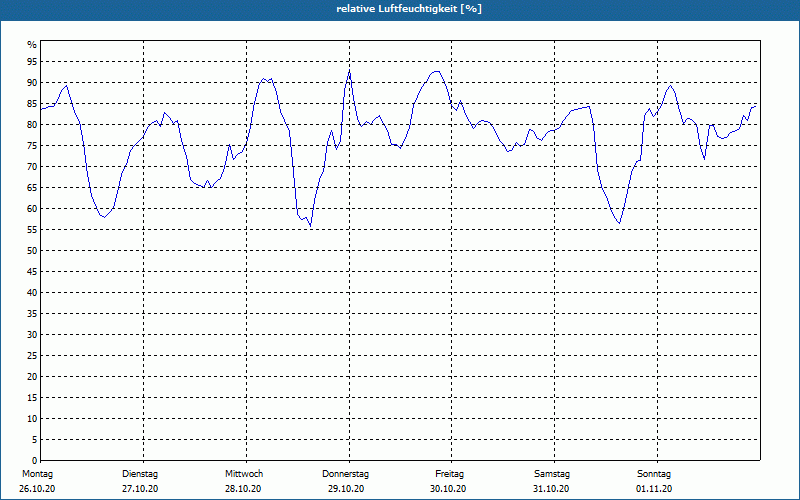
Task: Click the '75' y-axis value
Action: (32, 145)
